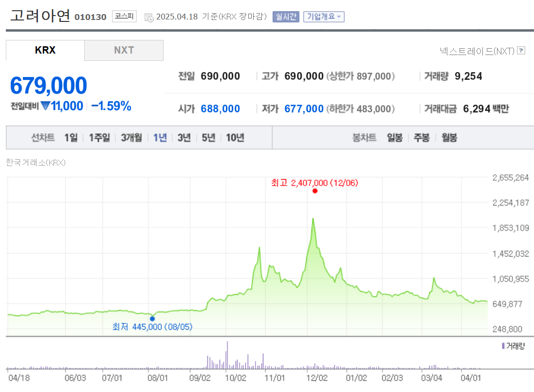
Task: Click the down triangle next to 11,000
Action: point(45,106)
